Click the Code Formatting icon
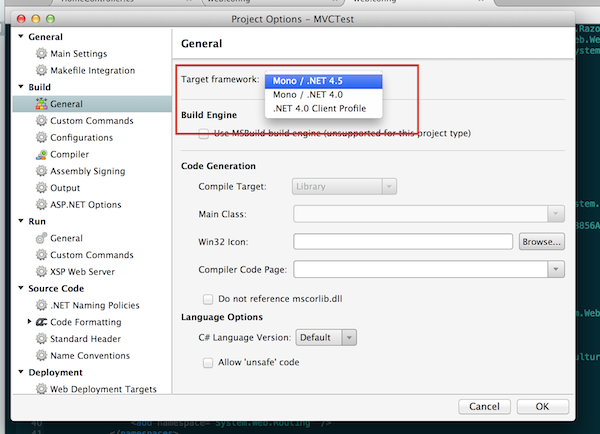Image resolution: width=600 pixels, height=434 pixels. coord(41,322)
